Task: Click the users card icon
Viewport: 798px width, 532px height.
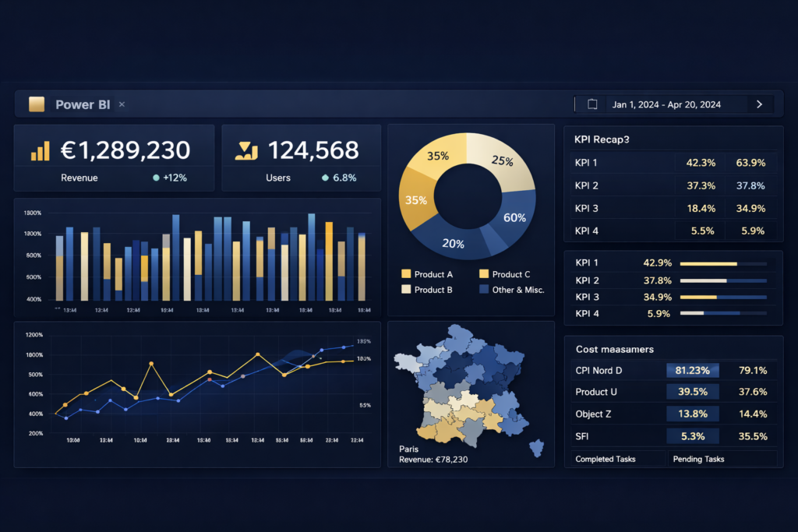Action: [x=246, y=150]
